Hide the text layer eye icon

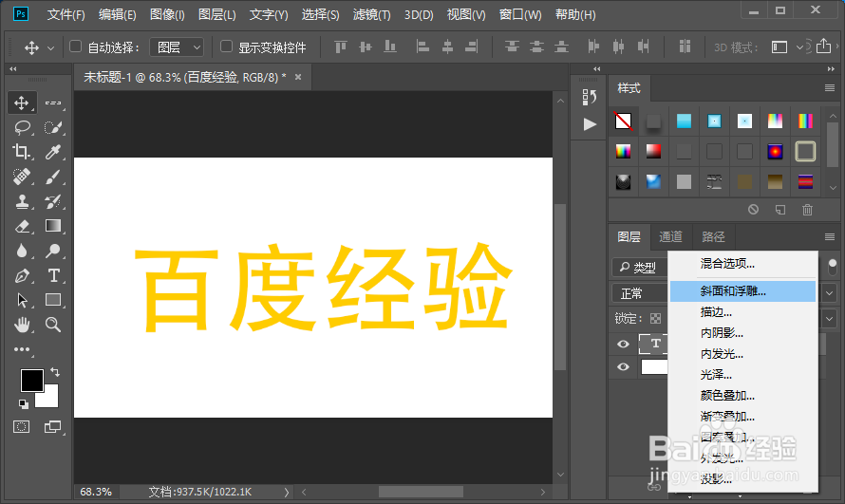(x=624, y=344)
